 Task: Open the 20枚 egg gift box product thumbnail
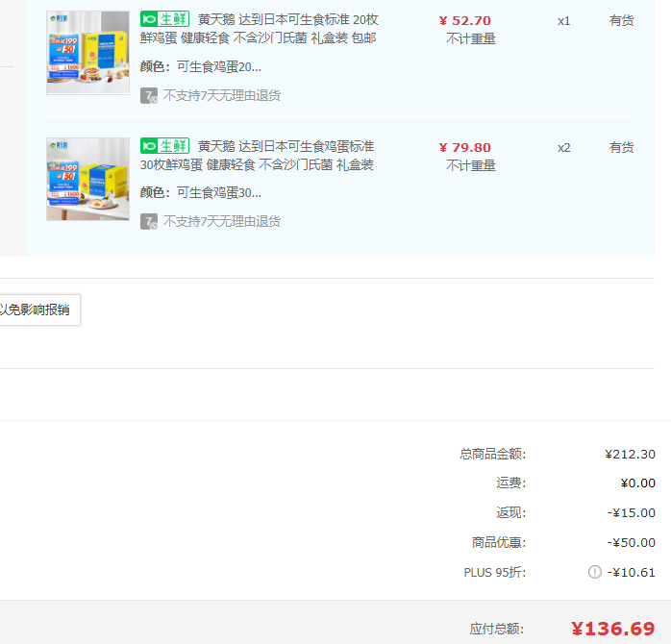click(x=87, y=53)
